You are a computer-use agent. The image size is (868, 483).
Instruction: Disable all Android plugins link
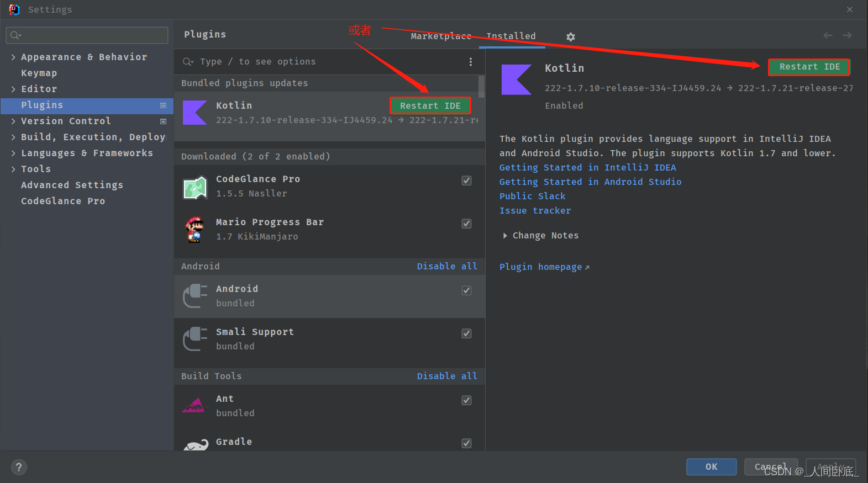tap(447, 267)
